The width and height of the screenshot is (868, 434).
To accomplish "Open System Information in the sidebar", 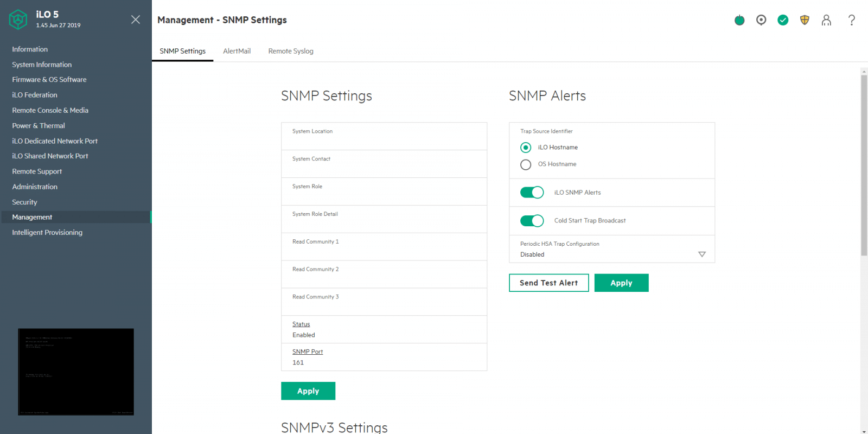I will point(42,65).
